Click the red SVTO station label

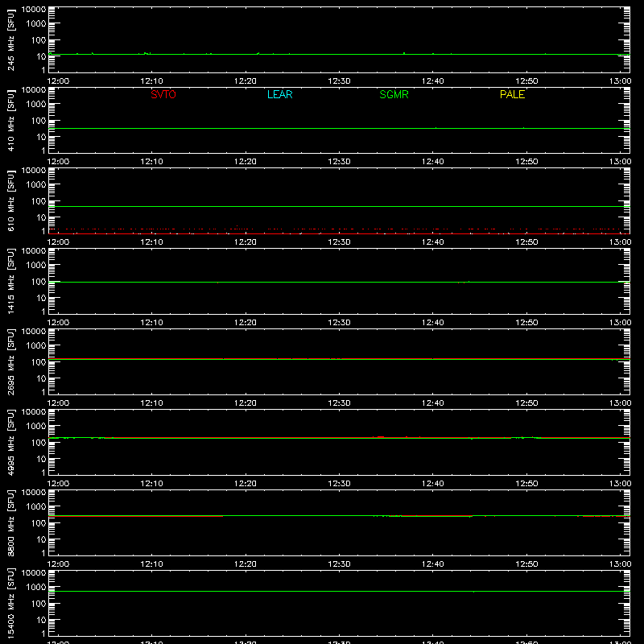(x=163, y=94)
